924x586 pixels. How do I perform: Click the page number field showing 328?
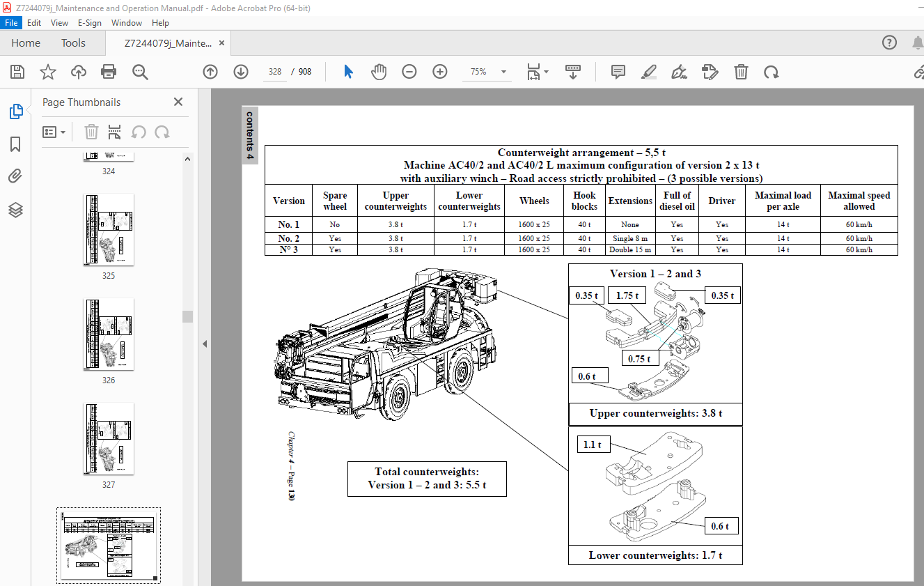(275, 72)
